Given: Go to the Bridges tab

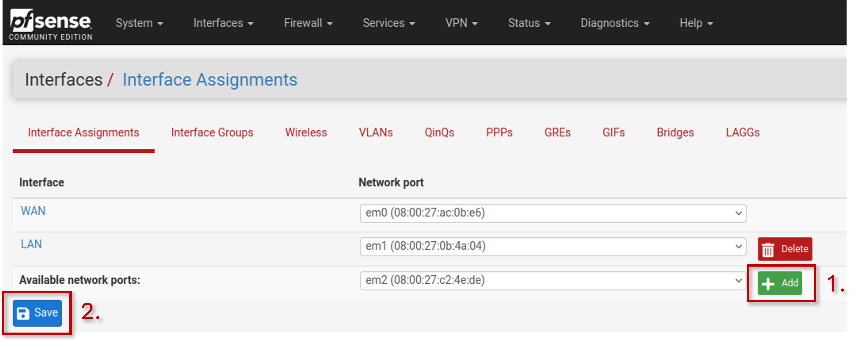Looking at the screenshot, I should point(675,133).
